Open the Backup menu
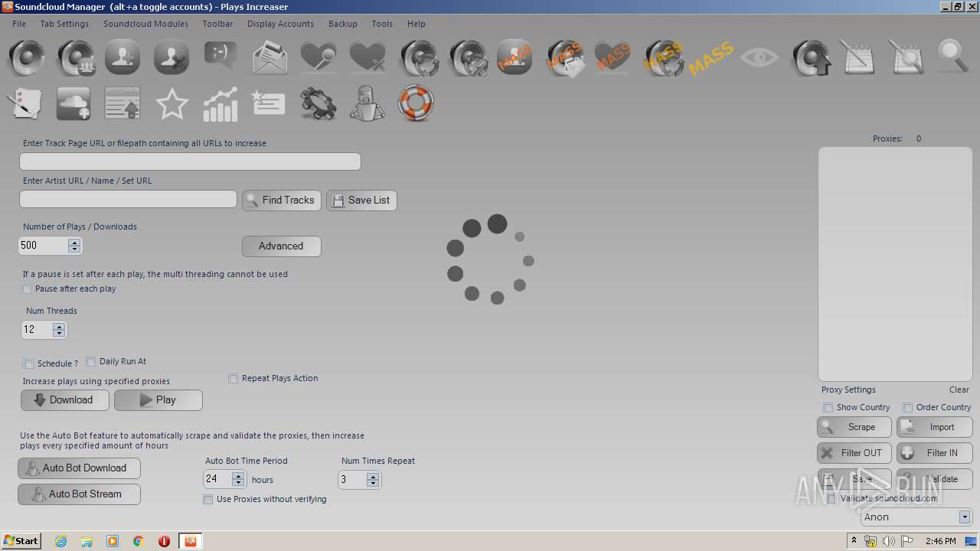980x551 pixels. point(343,24)
